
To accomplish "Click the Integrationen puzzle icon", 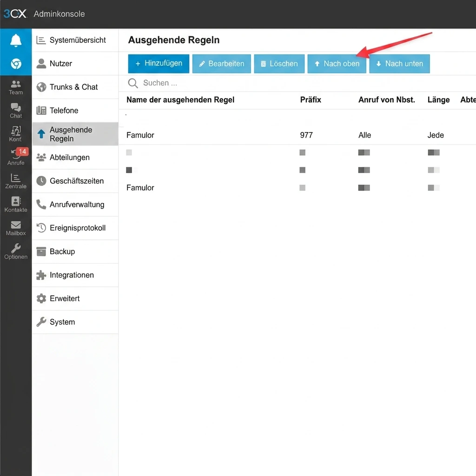I will (41, 275).
